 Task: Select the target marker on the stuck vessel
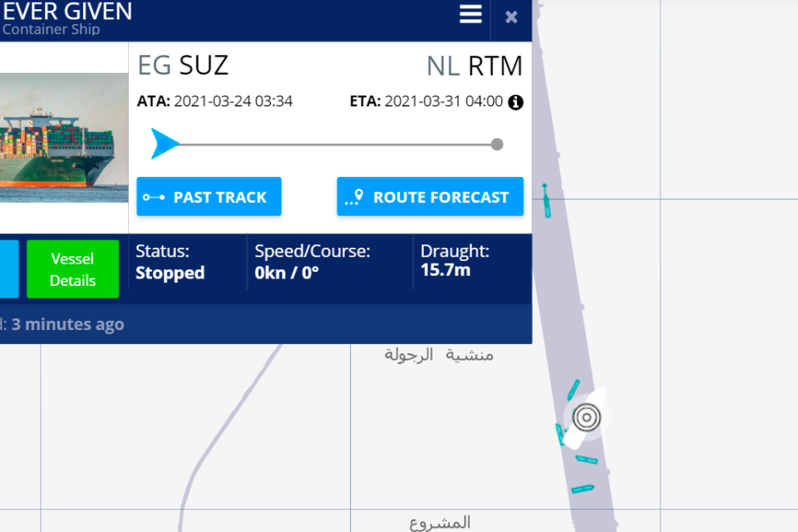pyautogui.click(x=587, y=417)
